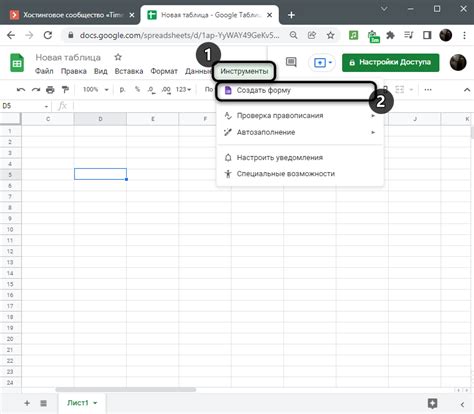This screenshot has height=414, width=474.
Task: Collapse the menus with the up chevron
Action: pyautogui.click(x=467, y=90)
